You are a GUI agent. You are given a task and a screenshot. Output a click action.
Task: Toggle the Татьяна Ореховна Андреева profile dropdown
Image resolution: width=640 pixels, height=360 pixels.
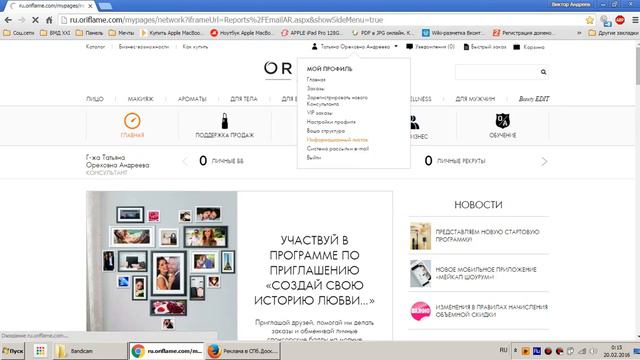355,47
